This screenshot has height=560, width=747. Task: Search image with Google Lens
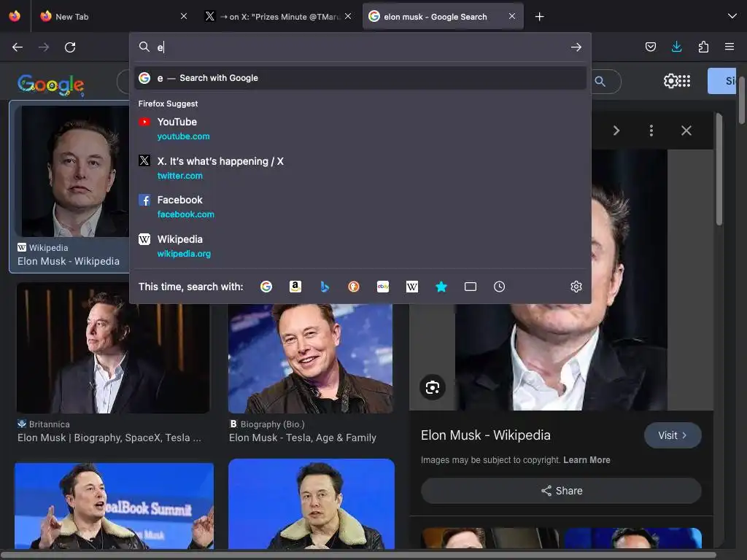click(x=433, y=387)
